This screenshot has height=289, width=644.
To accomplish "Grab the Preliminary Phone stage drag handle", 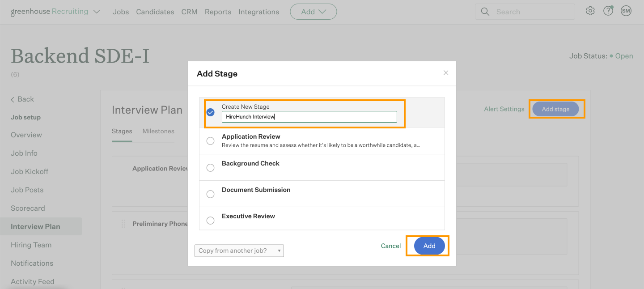I will click(x=123, y=224).
